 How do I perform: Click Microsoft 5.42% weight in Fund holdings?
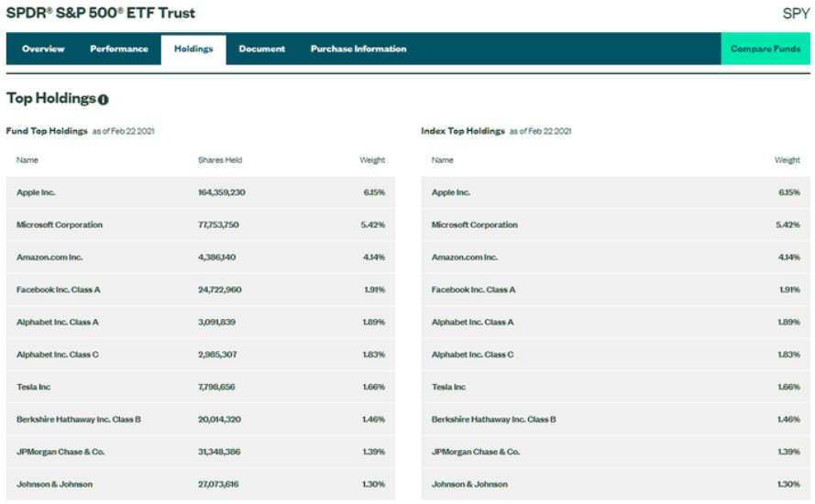pyautogui.click(x=373, y=225)
